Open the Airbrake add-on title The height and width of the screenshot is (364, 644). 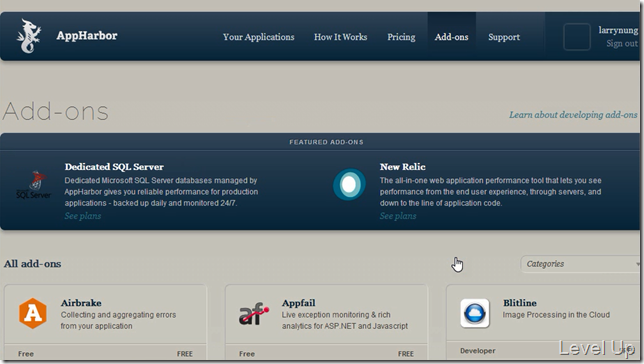coord(81,303)
